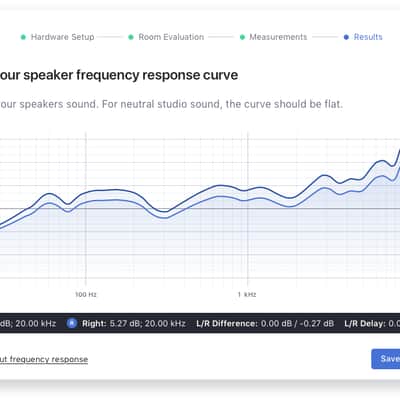400x400 pixels.
Task: Select the Results step
Action: point(368,37)
